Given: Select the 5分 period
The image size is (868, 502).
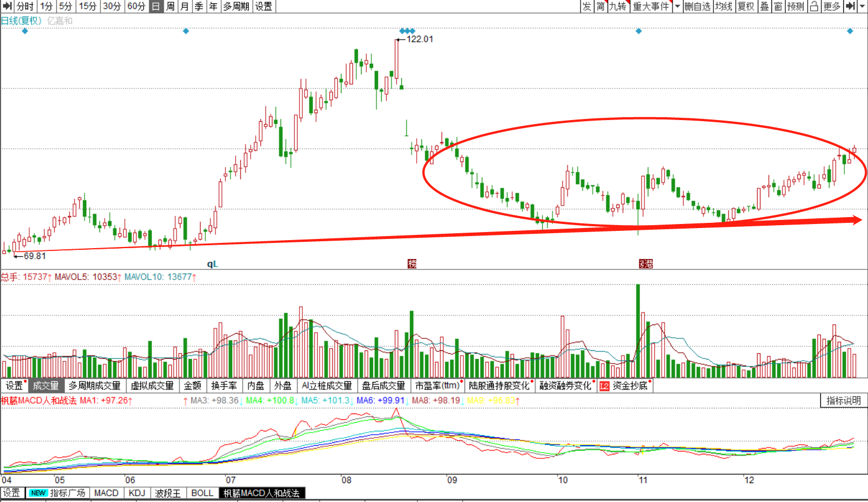Looking at the screenshot, I should tap(66, 6).
